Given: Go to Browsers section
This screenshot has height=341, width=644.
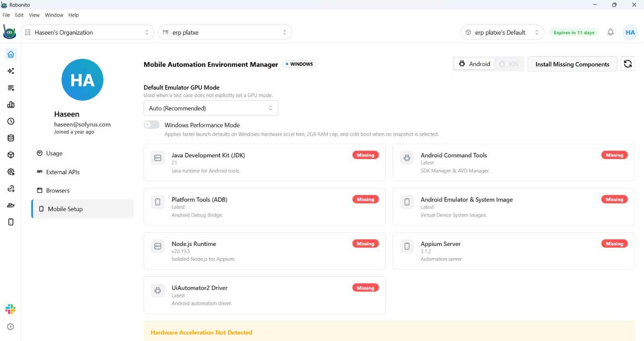Looking at the screenshot, I should [83, 190].
